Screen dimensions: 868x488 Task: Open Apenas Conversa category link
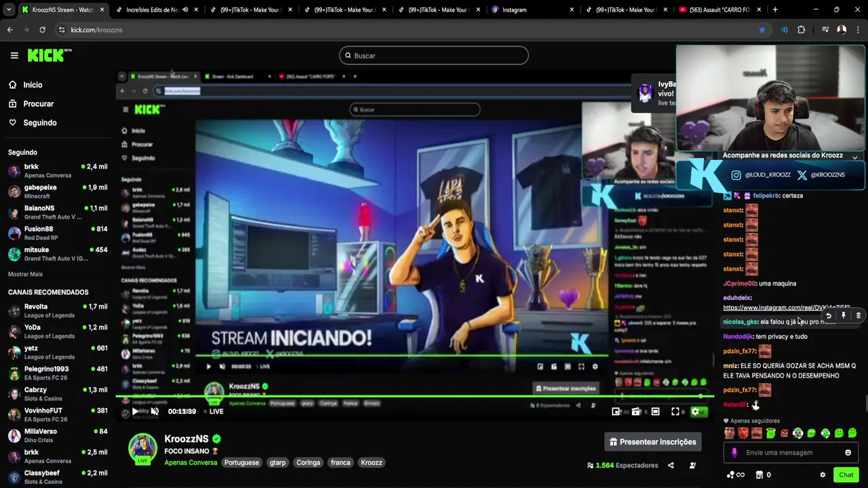tap(191, 462)
